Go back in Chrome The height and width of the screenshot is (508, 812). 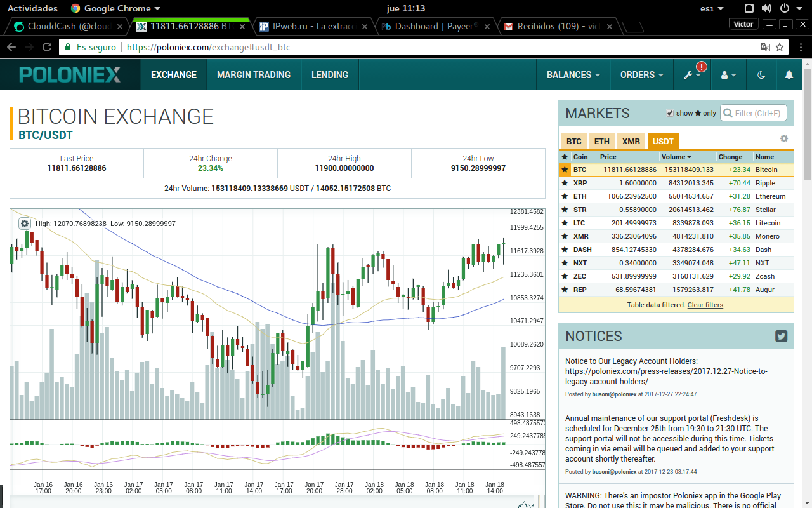coord(11,47)
